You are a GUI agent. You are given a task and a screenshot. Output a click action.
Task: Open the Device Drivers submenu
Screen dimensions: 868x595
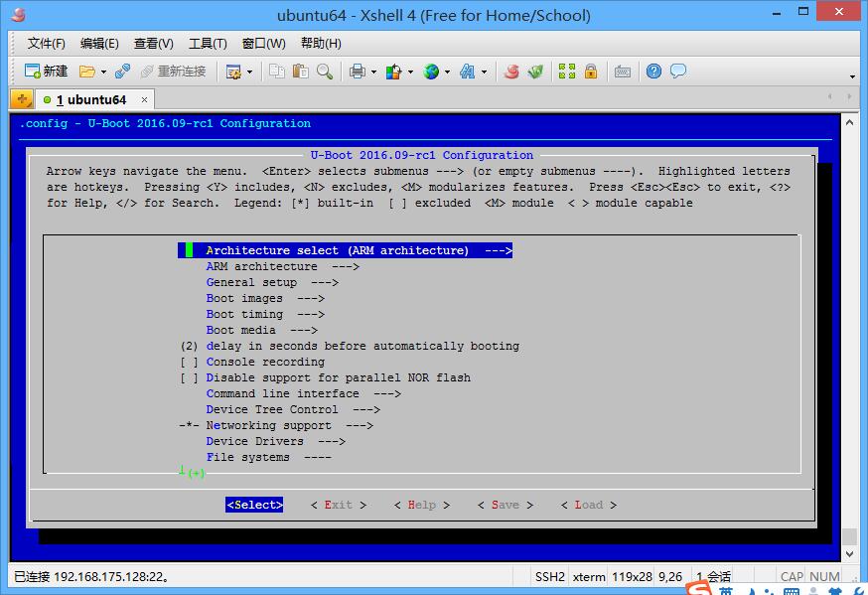276,441
